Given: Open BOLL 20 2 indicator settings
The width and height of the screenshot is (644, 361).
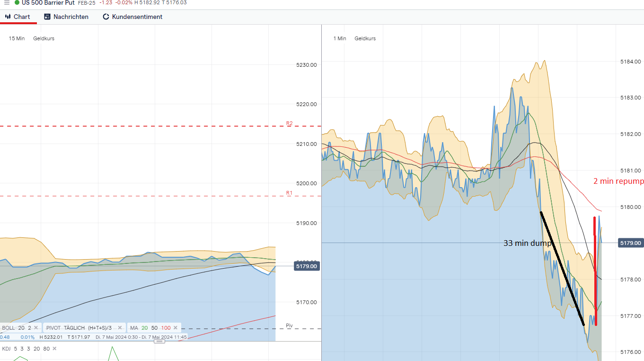Looking at the screenshot, I should click(17, 328).
